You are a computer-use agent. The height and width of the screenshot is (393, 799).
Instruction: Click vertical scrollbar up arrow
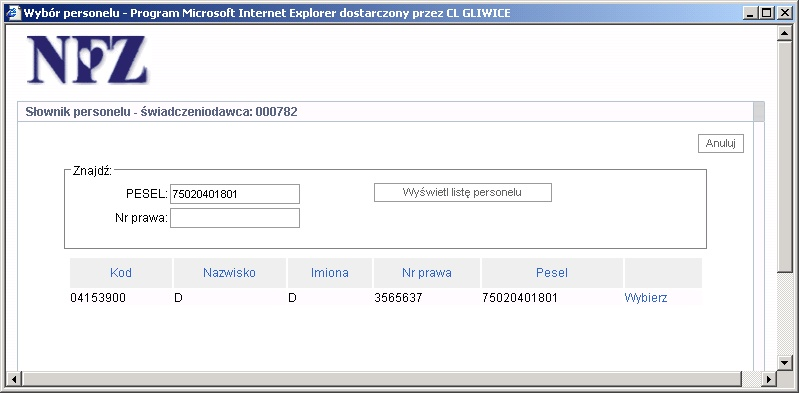[785, 34]
